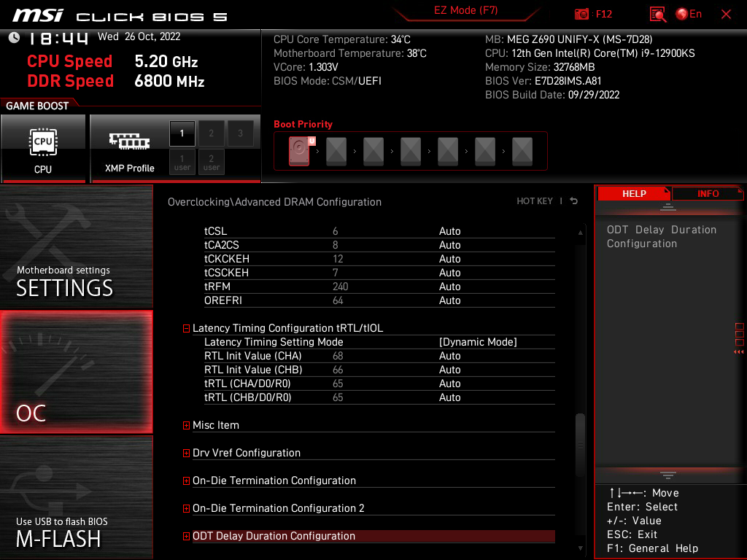Select XMP profile 1
This screenshot has width=747, height=560.
(x=182, y=133)
